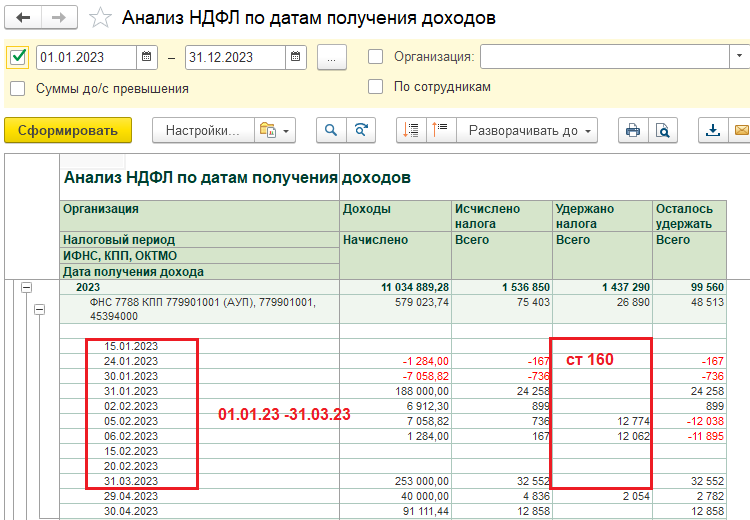Enable the Организация filter checkbox
Viewport: 750px width, 520px height.
click(x=376, y=57)
